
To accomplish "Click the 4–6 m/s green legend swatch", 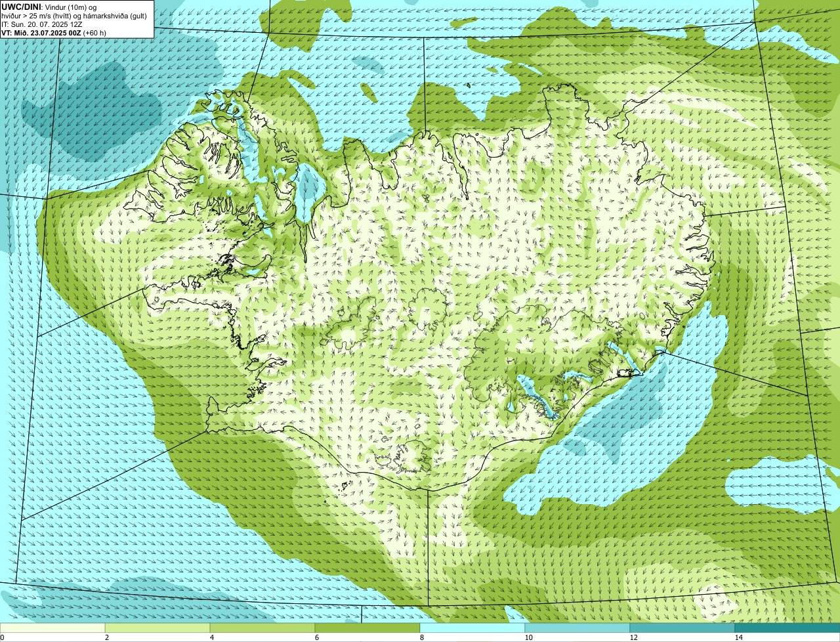I will click(262, 628).
